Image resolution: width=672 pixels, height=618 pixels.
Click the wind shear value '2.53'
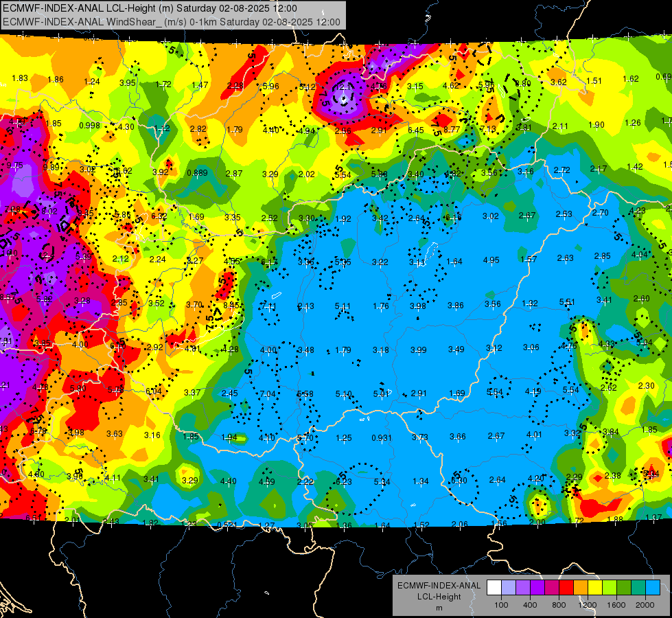(x=564, y=214)
